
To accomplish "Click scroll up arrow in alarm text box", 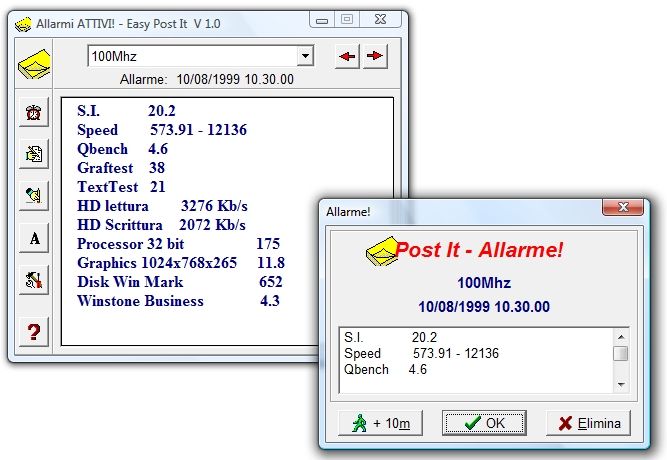I will pyautogui.click(x=621, y=337).
